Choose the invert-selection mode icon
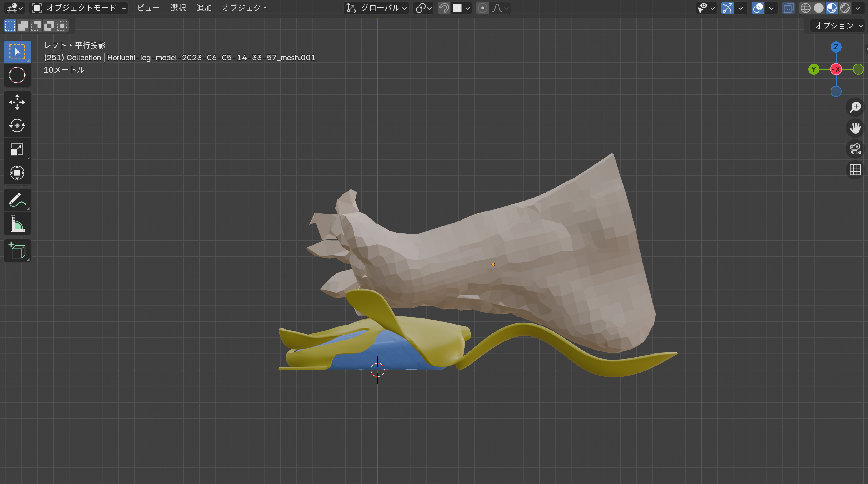 (x=49, y=26)
